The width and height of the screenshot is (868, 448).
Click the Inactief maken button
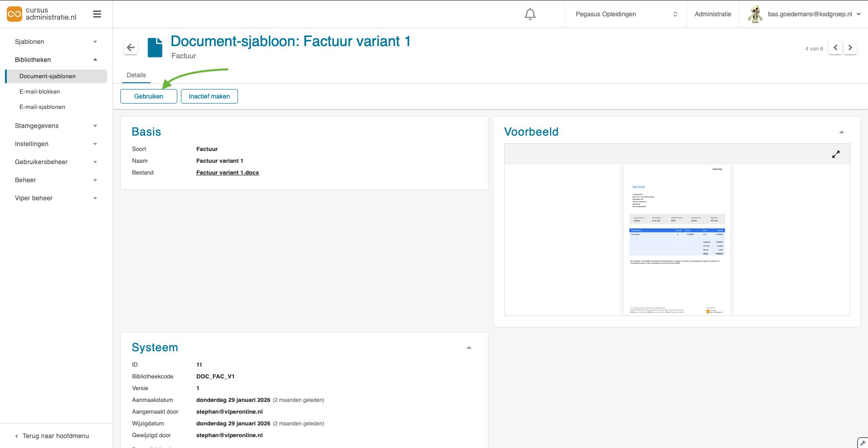click(209, 96)
